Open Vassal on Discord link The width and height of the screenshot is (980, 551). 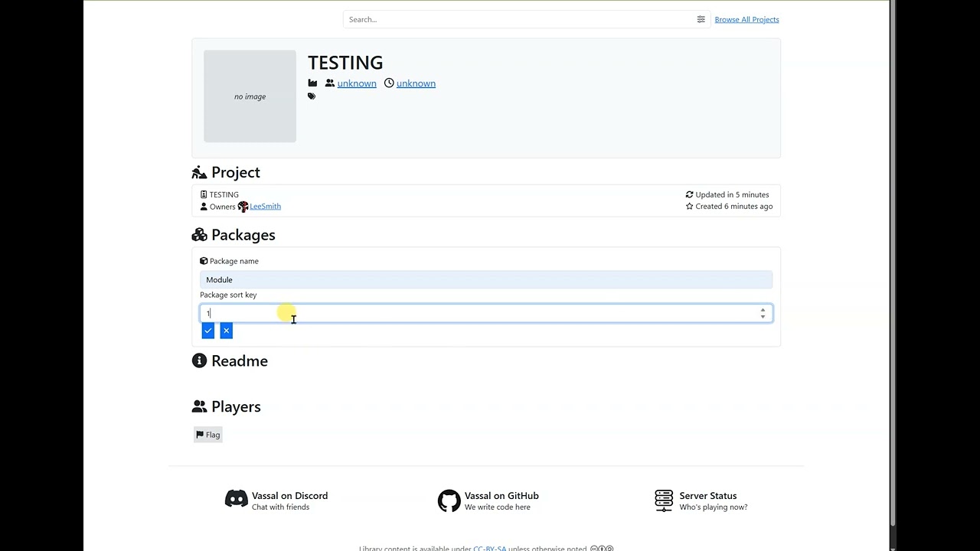(289, 496)
